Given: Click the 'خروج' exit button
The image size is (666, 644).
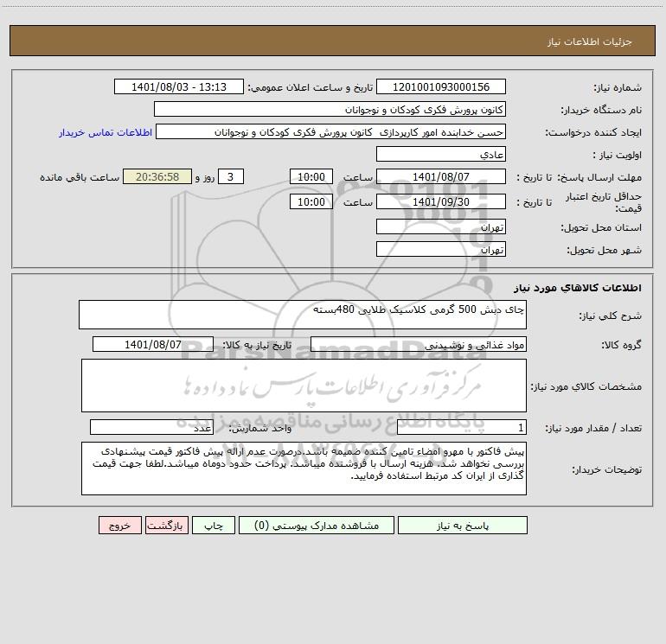Looking at the screenshot, I should click(119, 525).
